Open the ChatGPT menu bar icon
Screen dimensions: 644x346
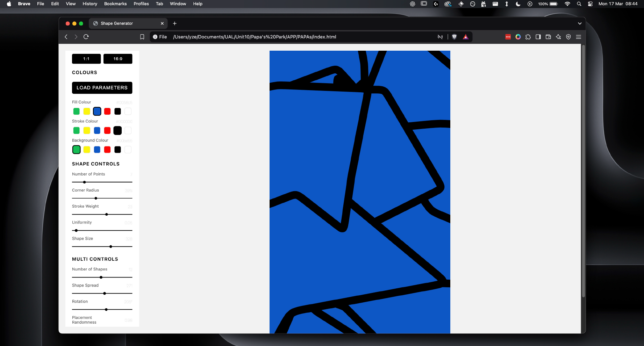413,4
